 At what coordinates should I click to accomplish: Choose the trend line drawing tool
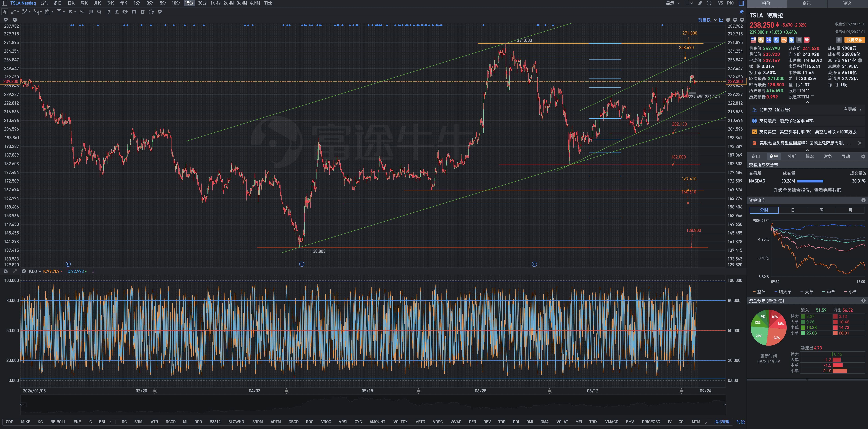[14, 12]
